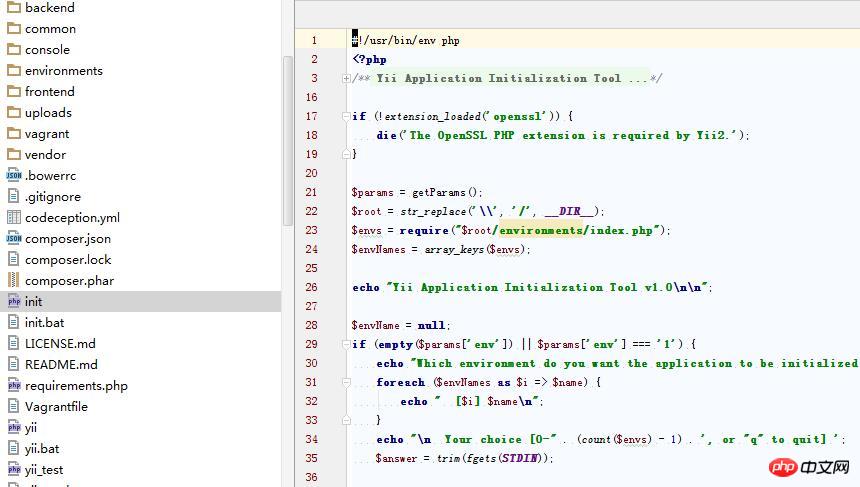Select the common folder icon
Viewport: 860px width, 487px height.
coord(14,29)
